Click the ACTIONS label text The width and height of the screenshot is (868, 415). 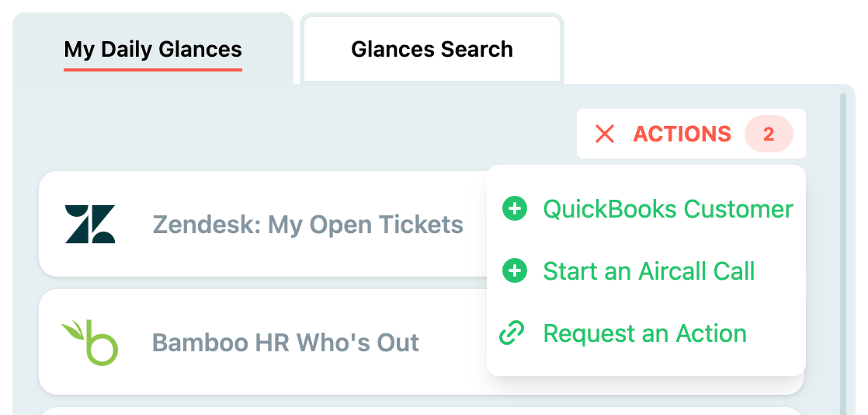[682, 134]
